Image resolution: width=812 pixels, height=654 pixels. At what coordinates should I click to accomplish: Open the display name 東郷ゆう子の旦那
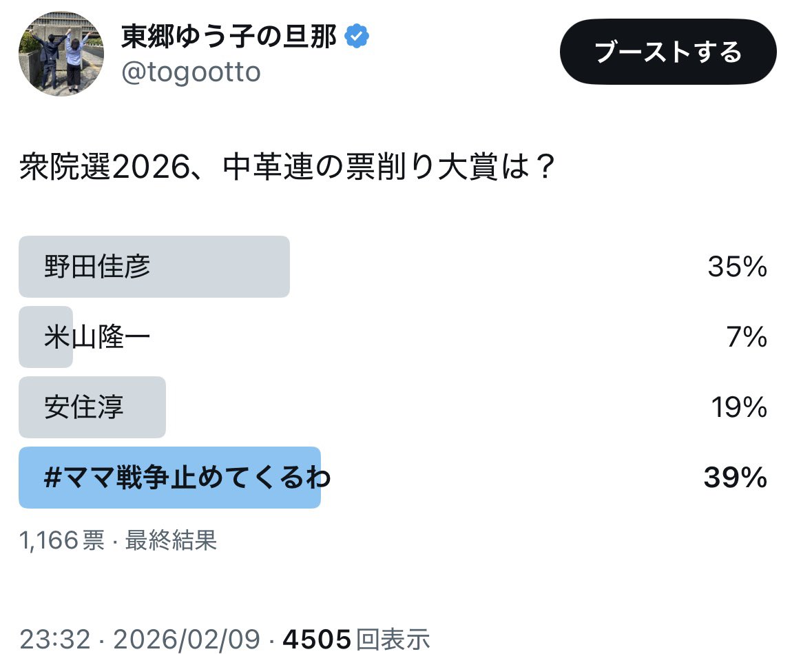pos(229,37)
